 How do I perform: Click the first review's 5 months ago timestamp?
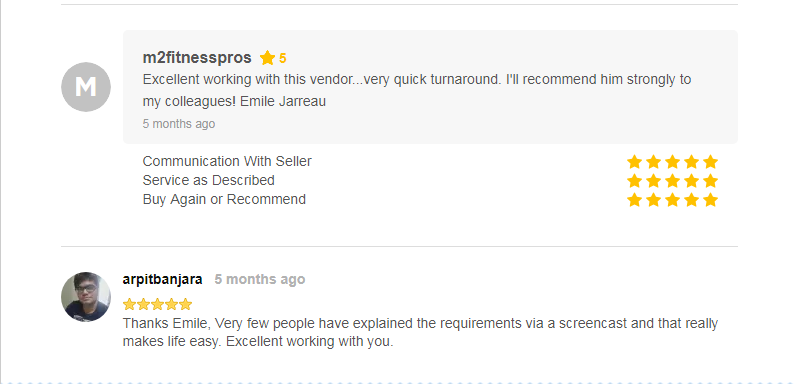179,124
